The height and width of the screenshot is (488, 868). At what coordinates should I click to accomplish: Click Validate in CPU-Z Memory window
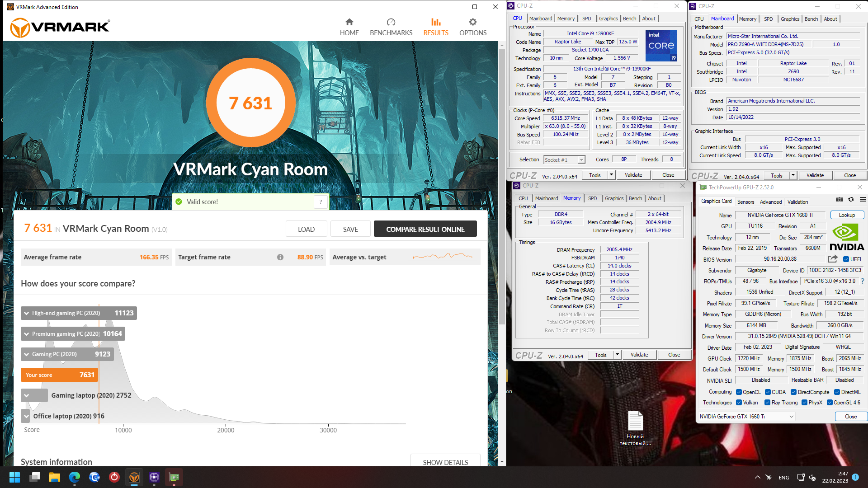pos(639,355)
